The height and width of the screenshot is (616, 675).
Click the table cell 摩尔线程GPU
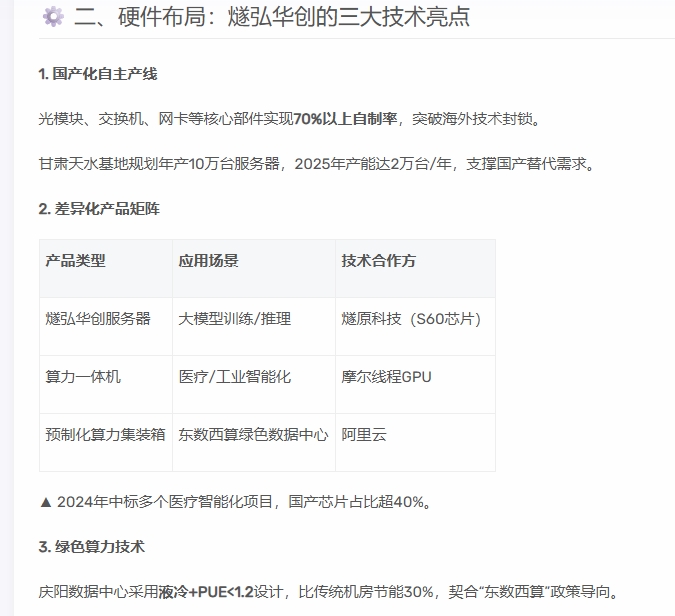click(386, 377)
